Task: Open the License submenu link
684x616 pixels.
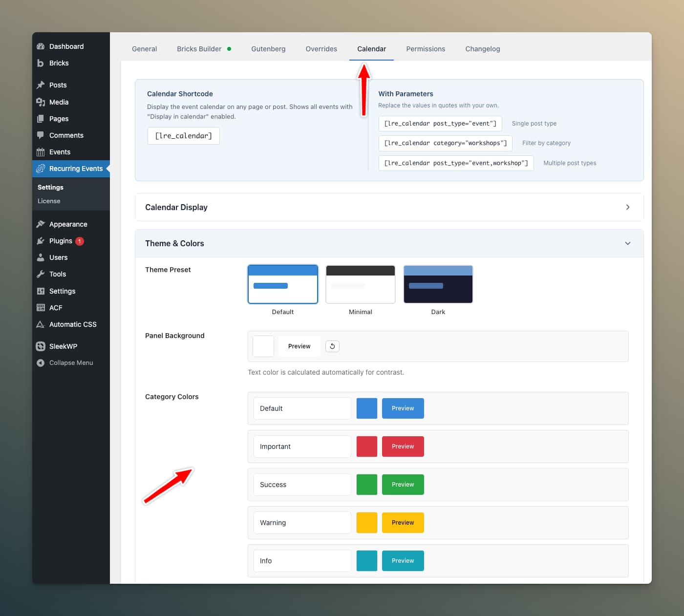Action: pyautogui.click(x=49, y=201)
